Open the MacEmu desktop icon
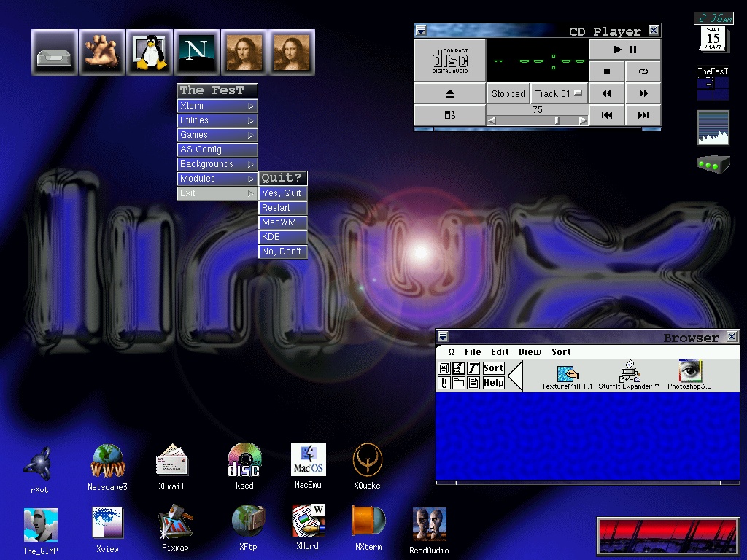The width and height of the screenshot is (747, 560). coord(308,460)
